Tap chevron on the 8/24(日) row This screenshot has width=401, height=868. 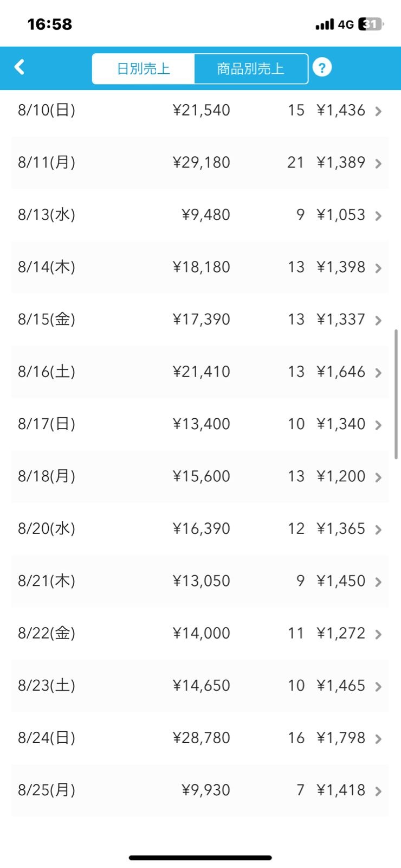pos(378,739)
